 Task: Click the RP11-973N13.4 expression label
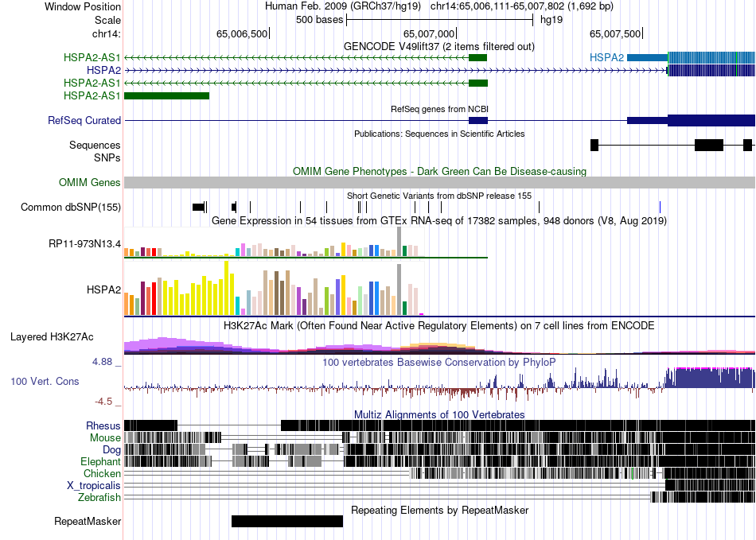click(x=84, y=243)
